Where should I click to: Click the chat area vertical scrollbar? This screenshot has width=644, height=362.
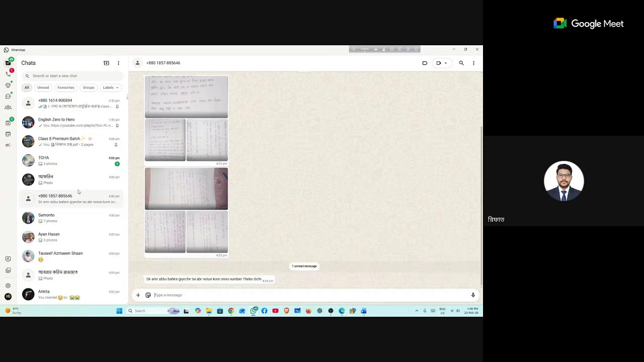tap(481, 206)
